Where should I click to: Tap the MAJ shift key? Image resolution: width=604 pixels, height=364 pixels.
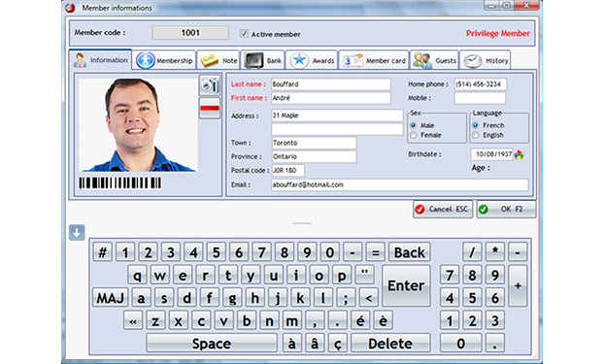point(110,298)
